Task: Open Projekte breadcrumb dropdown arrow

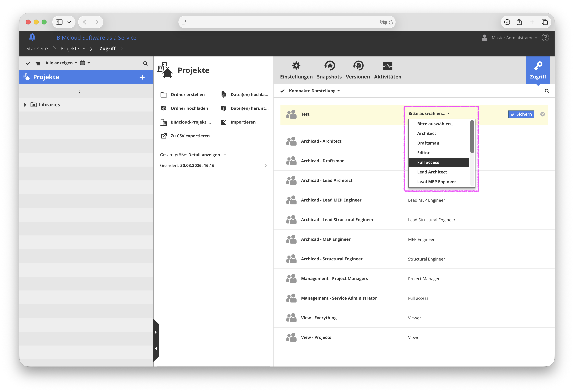Action: (84, 49)
